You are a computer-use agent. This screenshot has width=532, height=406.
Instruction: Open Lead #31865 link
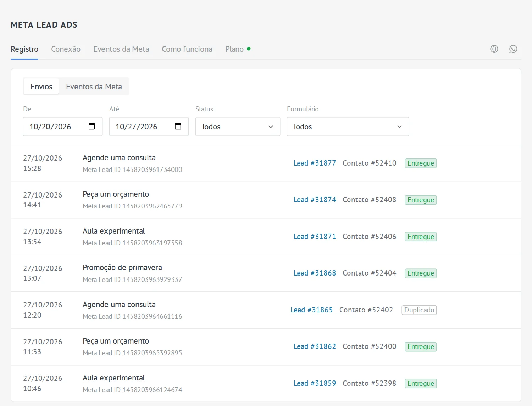[311, 310]
